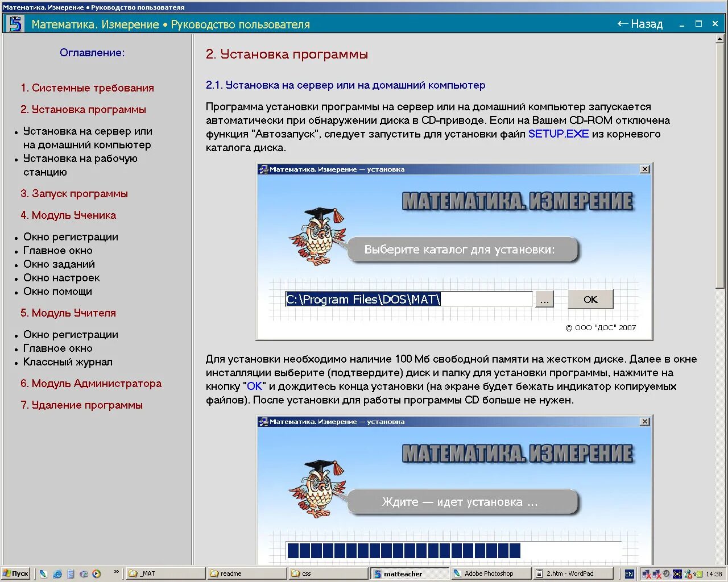Switch to css folder taskbar button
Image resolution: width=728 pixels, height=582 pixels.
coord(328,574)
